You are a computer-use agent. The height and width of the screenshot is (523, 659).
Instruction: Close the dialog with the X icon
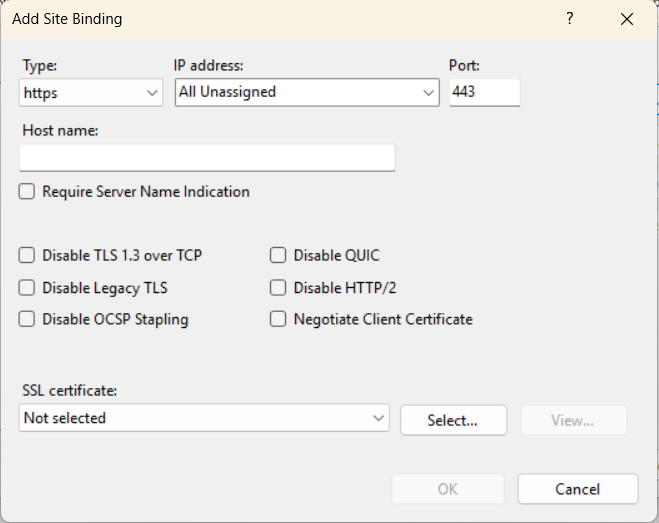(x=627, y=19)
